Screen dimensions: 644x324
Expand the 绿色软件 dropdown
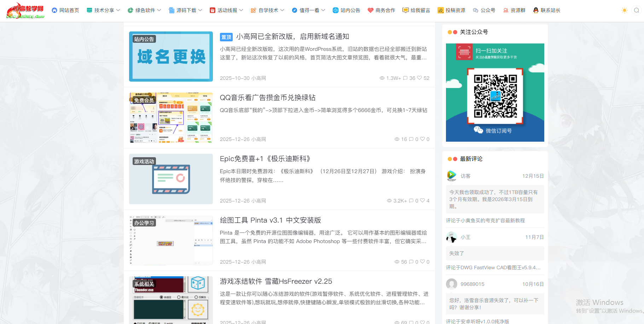[x=143, y=10]
